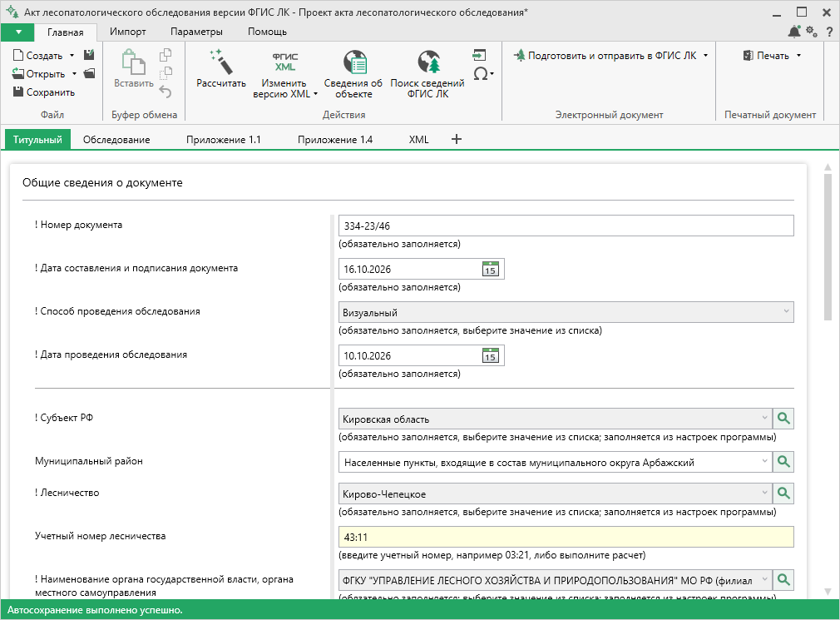Click the Рассчитать magic wand icon
Screen dimensions: 840x620
220,62
